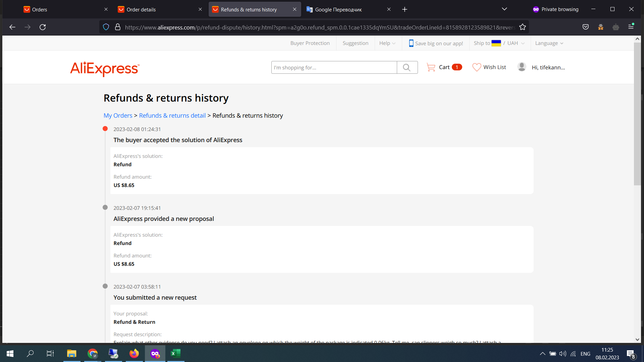Close the Order details tab
644x362 pixels.
200,9
